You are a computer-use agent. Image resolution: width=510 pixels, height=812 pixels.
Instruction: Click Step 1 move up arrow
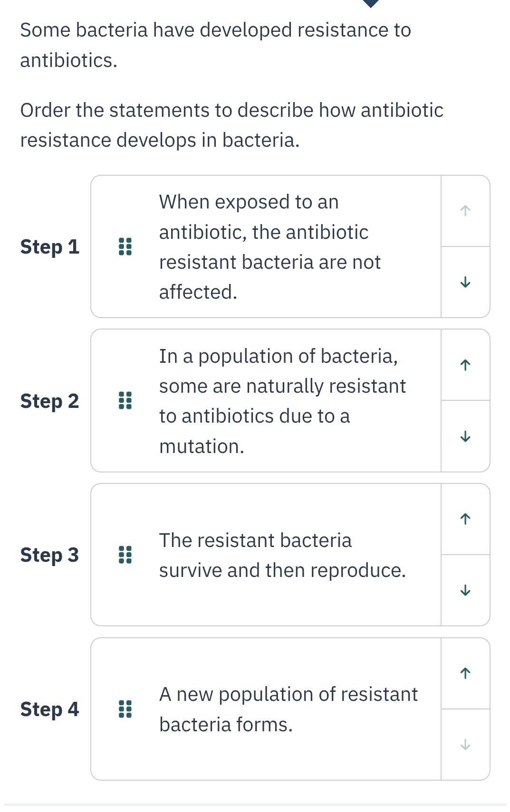click(x=465, y=211)
